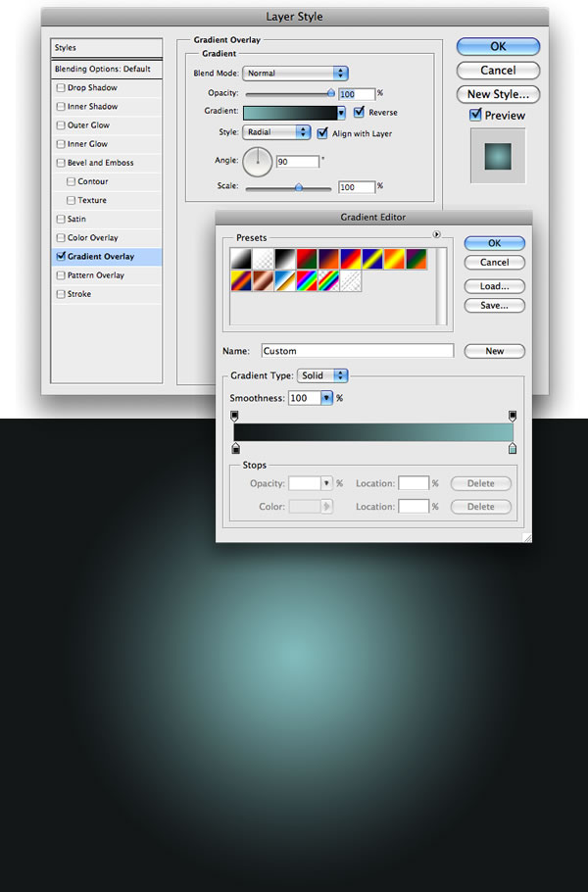Viewport: 588px width, 892px height.
Task: Choose the Spectrum rainbow gradient preset
Action: pyautogui.click(x=307, y=281)
